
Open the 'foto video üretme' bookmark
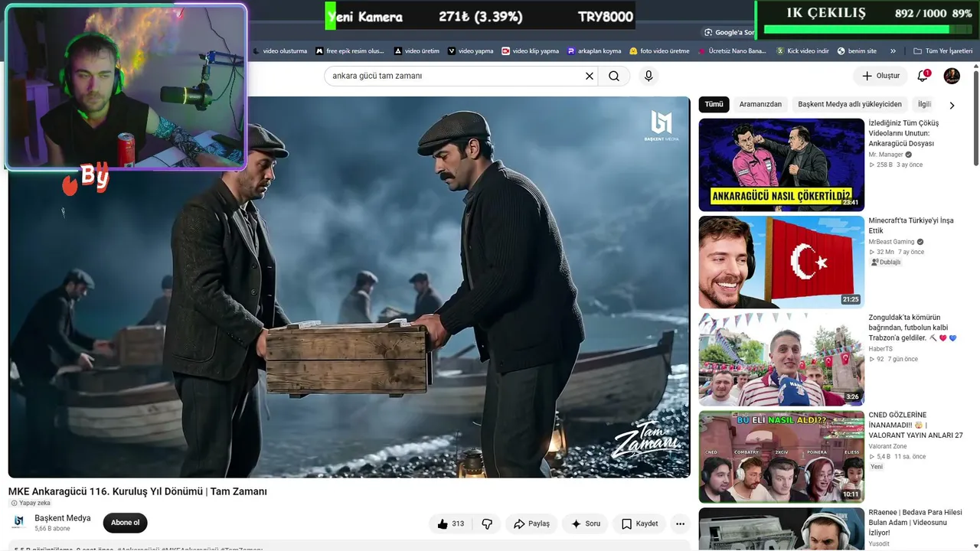(659, 51)
